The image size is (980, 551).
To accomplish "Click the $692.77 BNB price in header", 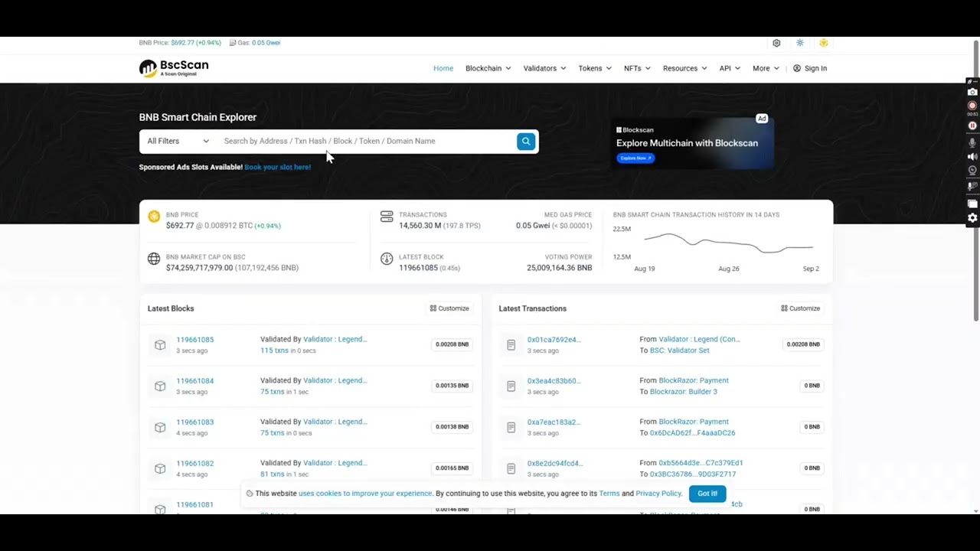I will [x=196, y=43].
